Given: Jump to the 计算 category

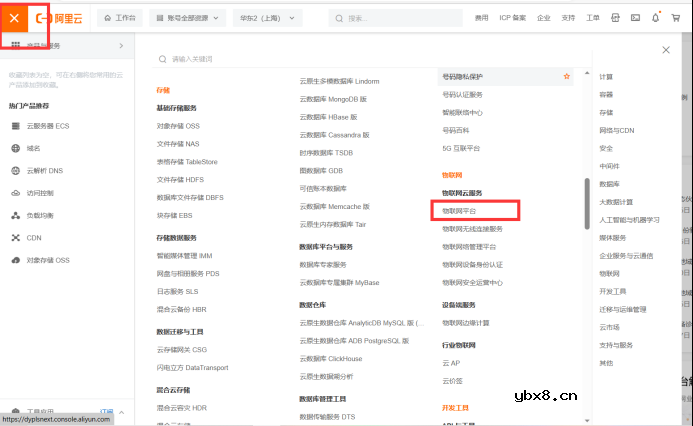Looking at the screenshot, I should 606,76.
